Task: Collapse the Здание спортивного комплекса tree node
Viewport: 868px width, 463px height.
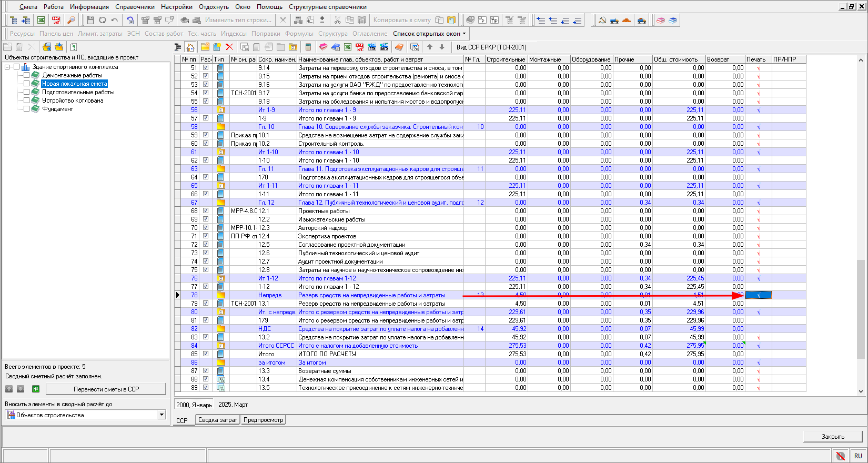Action: coord(7,67)
